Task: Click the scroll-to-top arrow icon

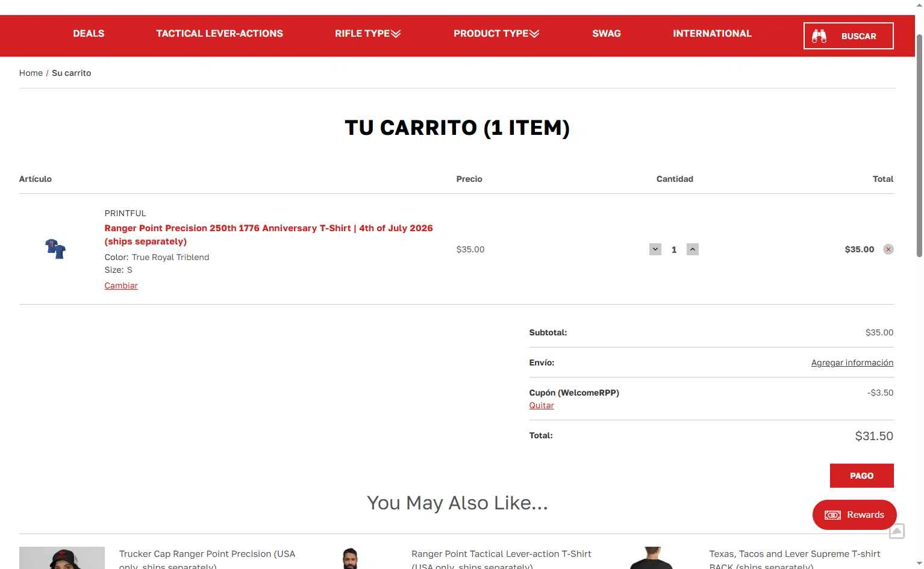Action: (x=897, y=531)
